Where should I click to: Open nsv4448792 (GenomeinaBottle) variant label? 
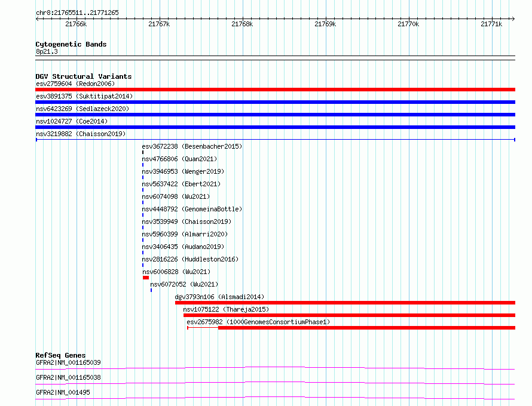(192, 209)
